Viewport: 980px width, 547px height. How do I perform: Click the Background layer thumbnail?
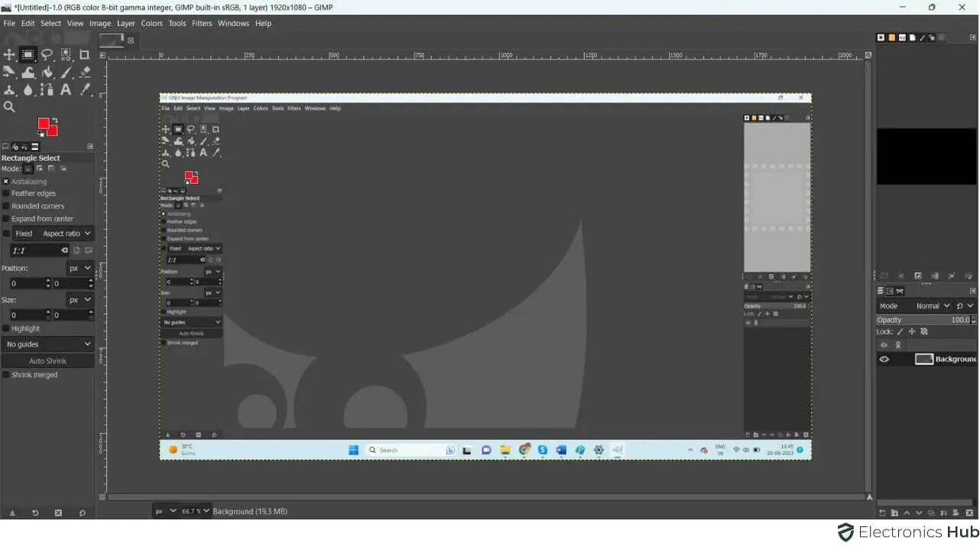click(924, 359)
